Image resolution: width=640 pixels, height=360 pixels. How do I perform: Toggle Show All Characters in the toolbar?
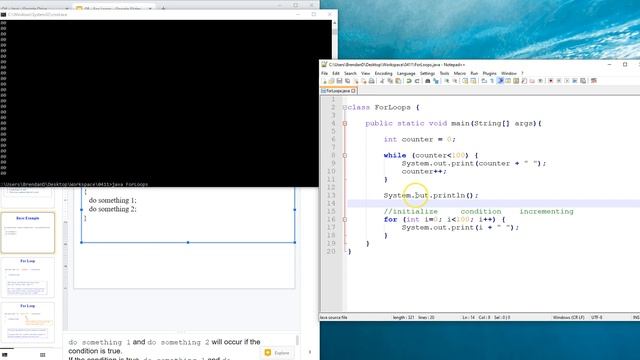pyautogui.click(x=492, y=81)
